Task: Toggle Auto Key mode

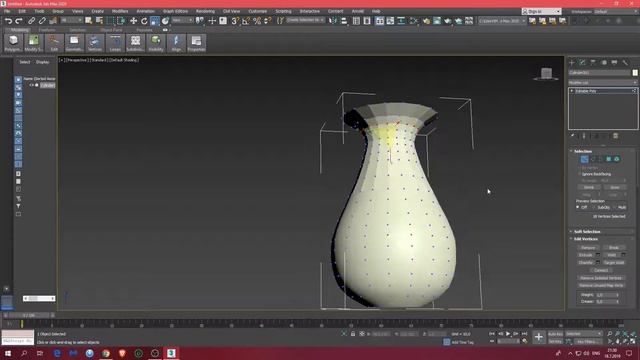Action: tap(555, 334)
